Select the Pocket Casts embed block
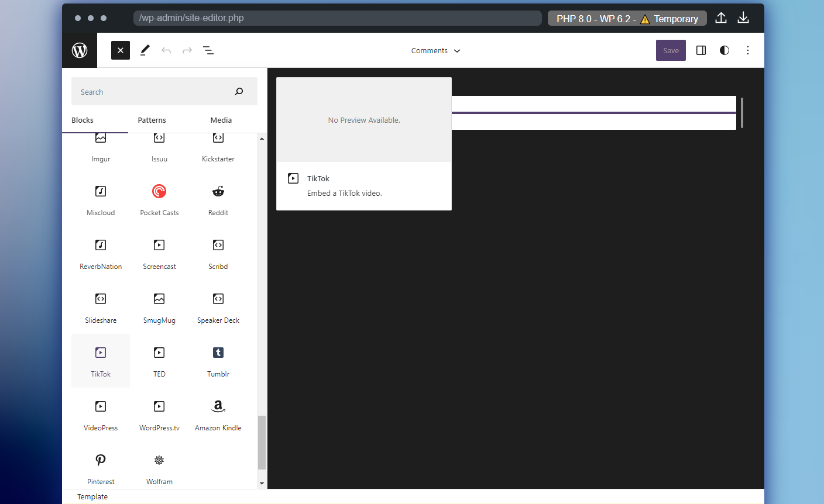Viewport: 824px width, 504px height. 159,199
